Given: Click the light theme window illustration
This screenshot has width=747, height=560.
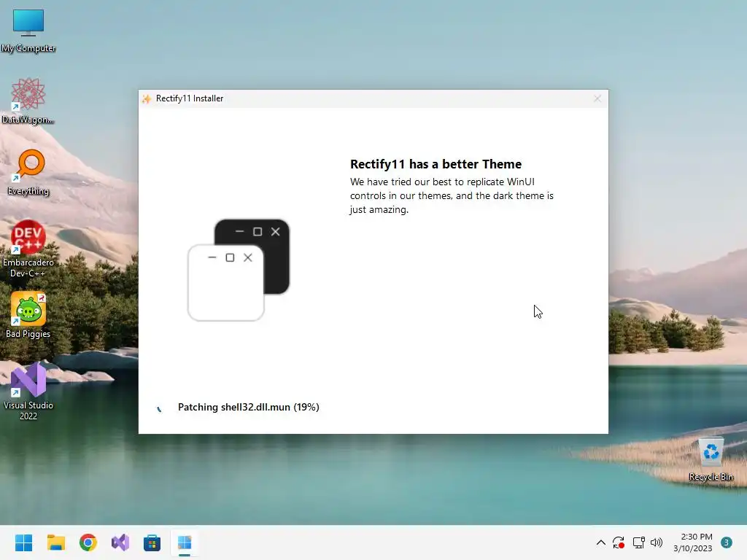Looking at the screenshot, I should click(x=226, y=283).
